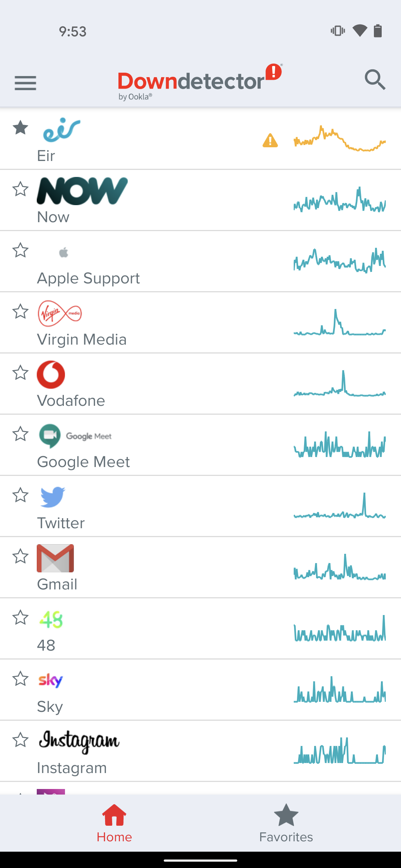Open the Instagram service name

[72, 768]
